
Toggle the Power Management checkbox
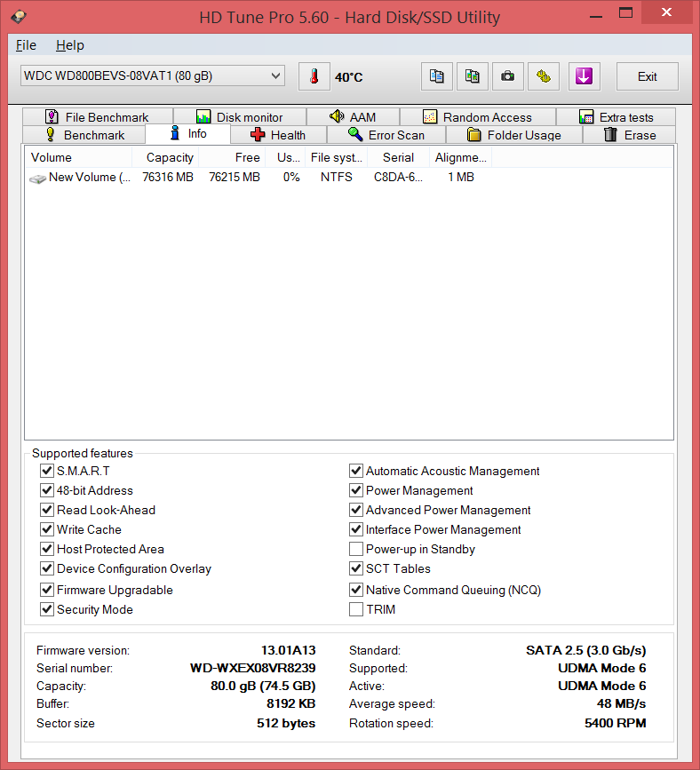[356, 490]
